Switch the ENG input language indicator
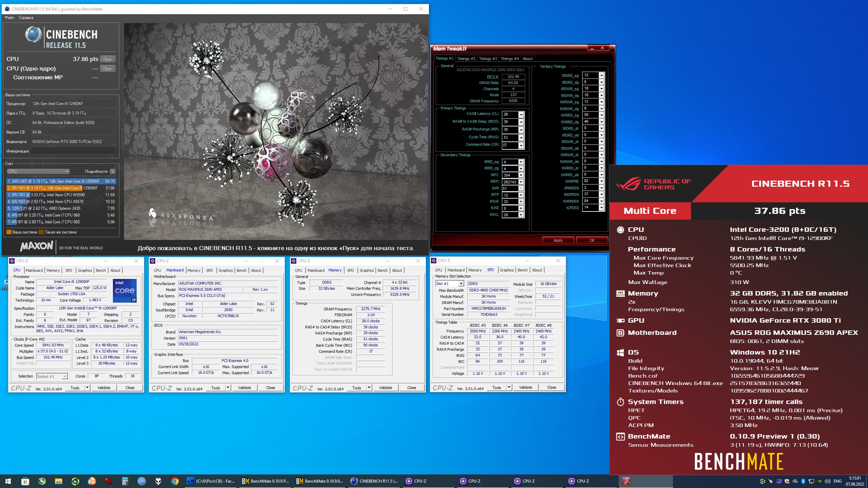This screenshot has width=868, height=488. [x=837, y=481]
